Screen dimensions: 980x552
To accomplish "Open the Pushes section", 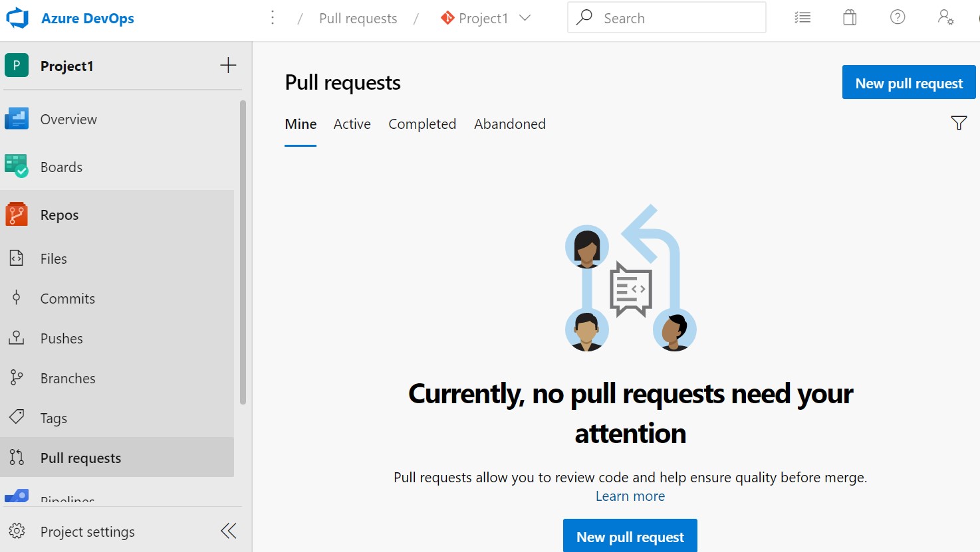I will 17,338.
